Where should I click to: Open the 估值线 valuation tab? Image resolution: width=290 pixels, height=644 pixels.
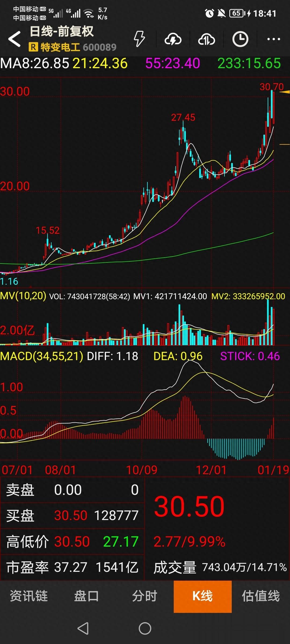[261, 596]
